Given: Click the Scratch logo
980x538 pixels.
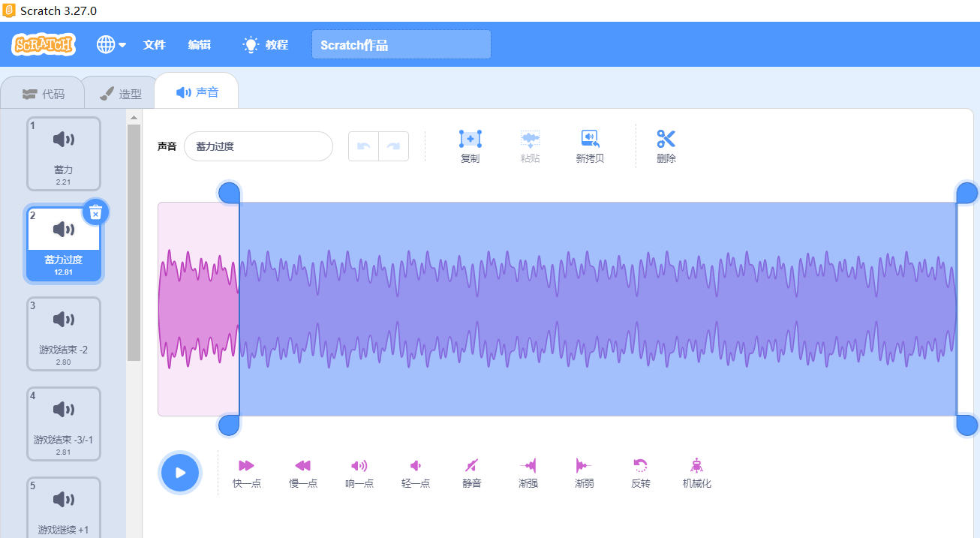Looking at the screenshot, I should coord(44,44).
